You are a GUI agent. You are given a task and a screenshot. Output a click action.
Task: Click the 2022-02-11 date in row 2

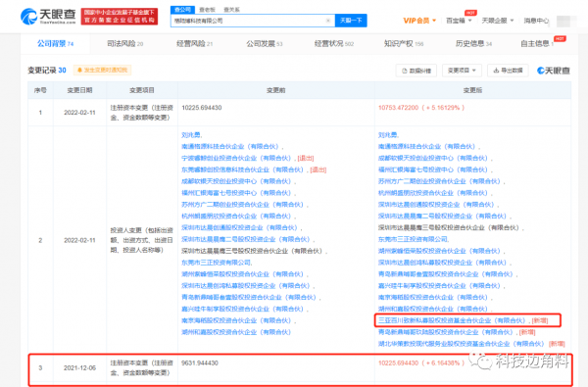click(x=79, y=240)
